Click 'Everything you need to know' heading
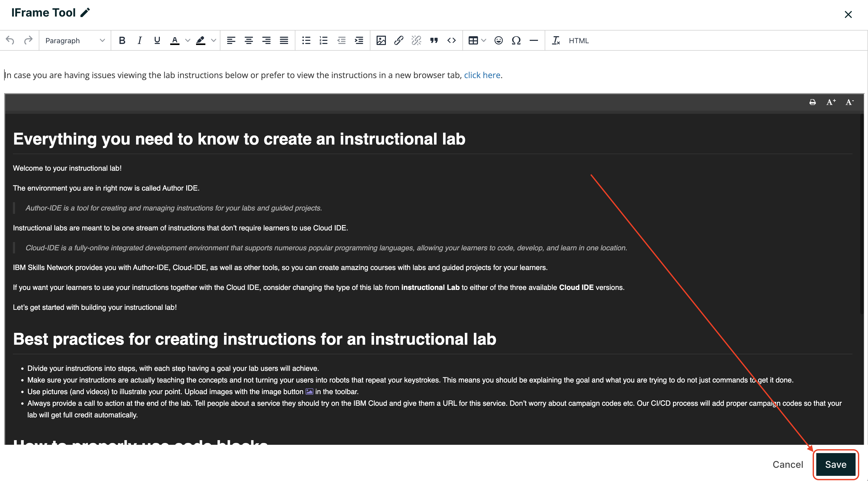868x481 pixels. pyautogui.click(x=239, y=139)
